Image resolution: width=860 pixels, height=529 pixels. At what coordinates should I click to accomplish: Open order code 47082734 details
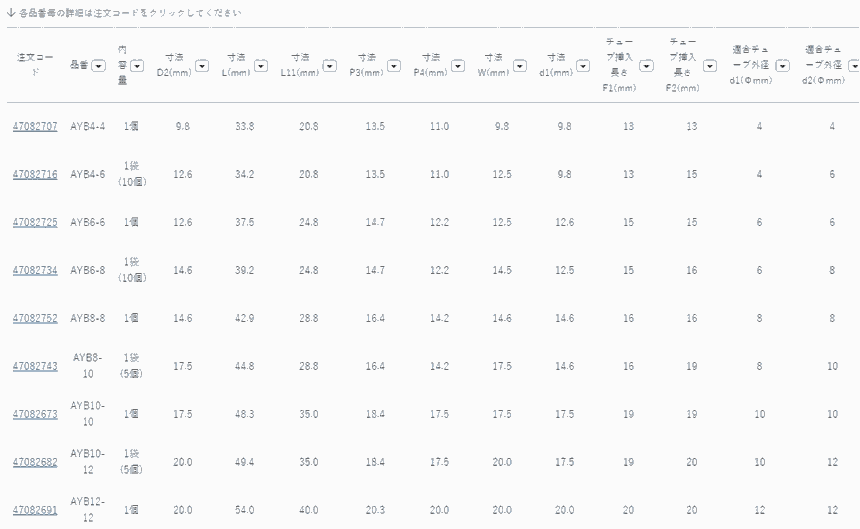(x=35, y=270)
